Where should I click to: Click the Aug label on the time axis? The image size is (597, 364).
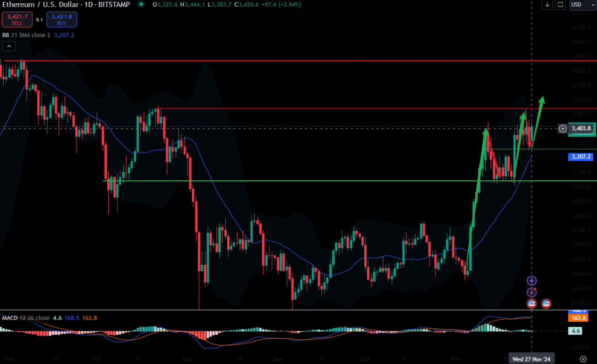[187, 359]
